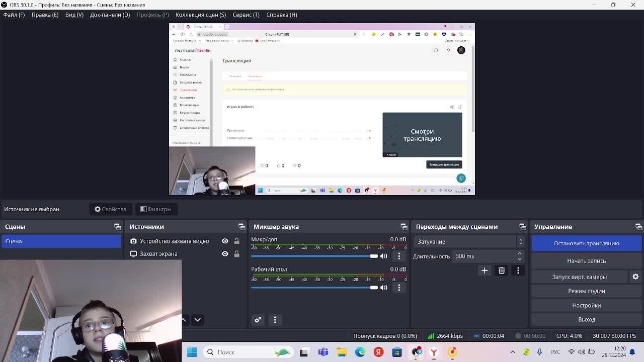Open Рабочий стол audio options menu
644x362 pixels.
click(399, 288)
